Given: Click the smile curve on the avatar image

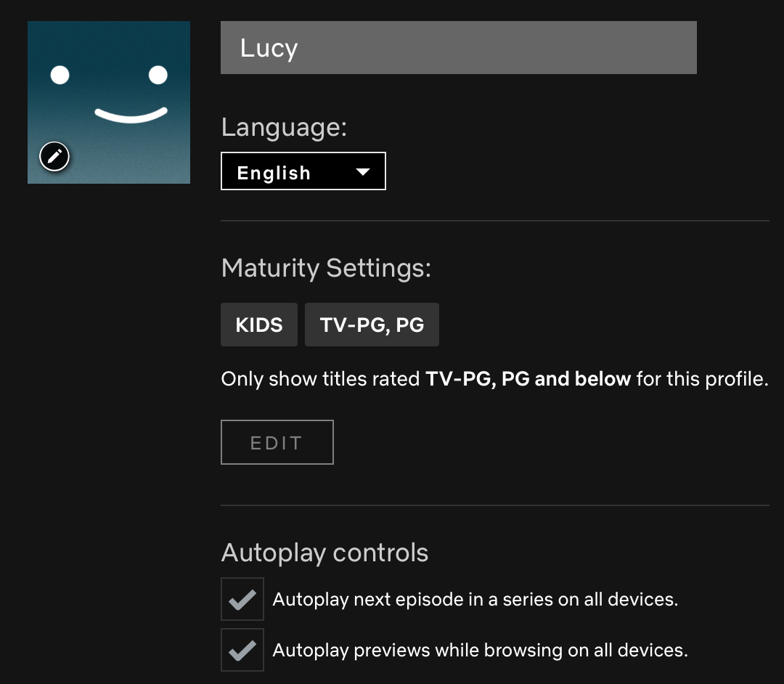Looking at the screenshot, I should (131, 115).
